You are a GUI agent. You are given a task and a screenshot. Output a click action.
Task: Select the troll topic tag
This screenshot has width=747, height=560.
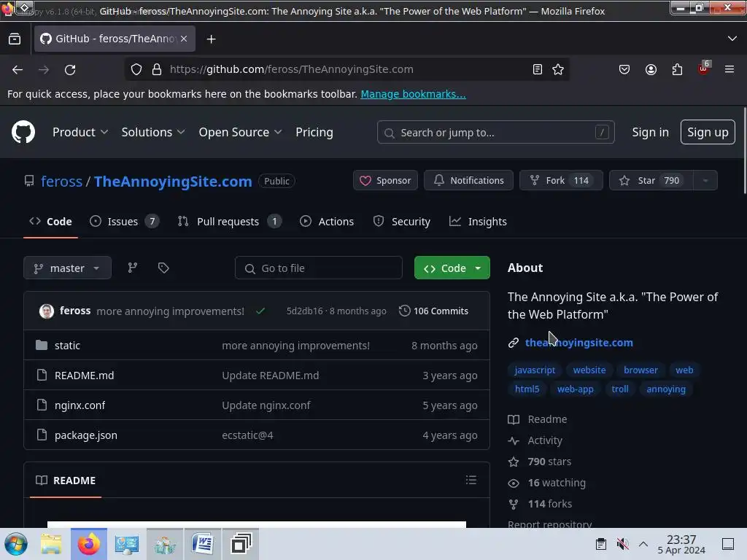(620, 389)
